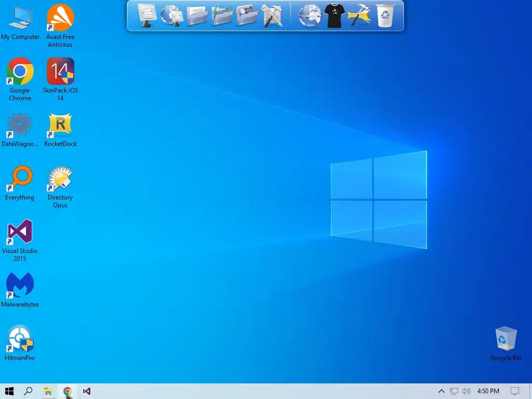Launch Malwarebytes from the desktop

click(20, 290)
